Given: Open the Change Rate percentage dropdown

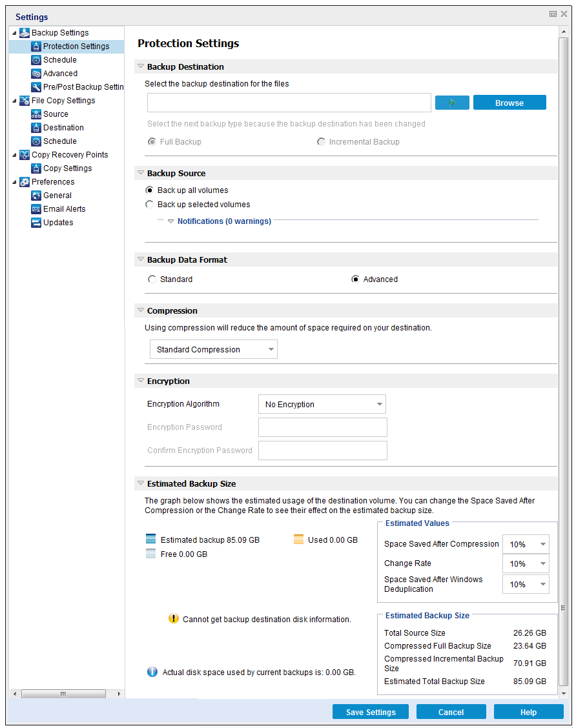Looking at the screenshot, I should (526, 563).
